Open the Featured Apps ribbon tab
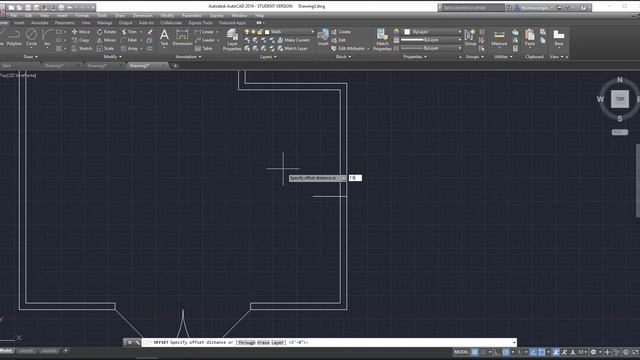The height and width of the screenshot is (360, 640). click(232, 23)
